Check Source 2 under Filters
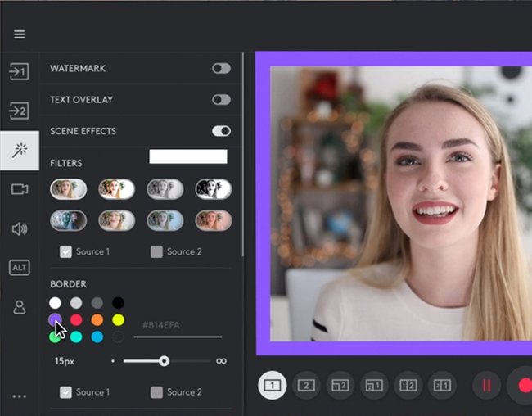The image size is (532, 416). pos(156,252)
